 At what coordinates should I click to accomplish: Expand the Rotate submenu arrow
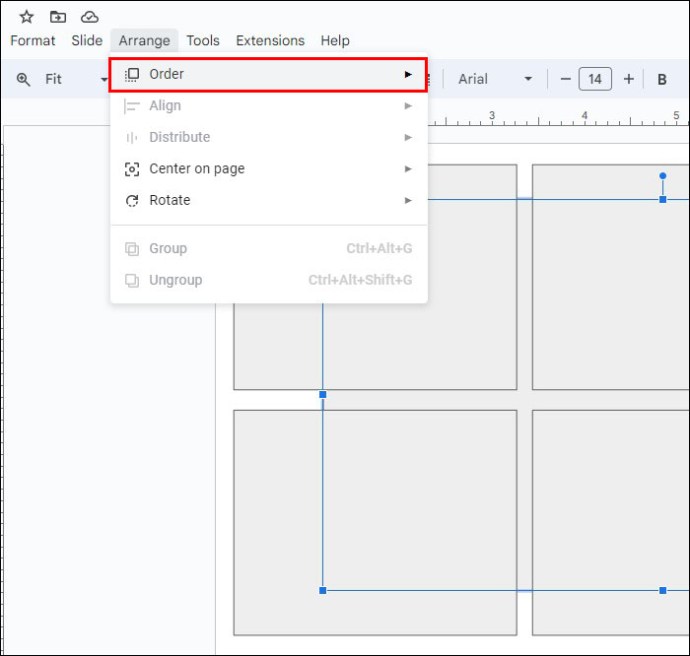click(408, 200)
